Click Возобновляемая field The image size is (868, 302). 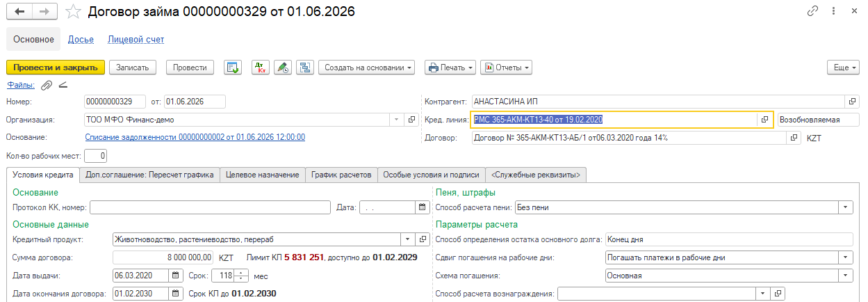[x=819, y=120]
